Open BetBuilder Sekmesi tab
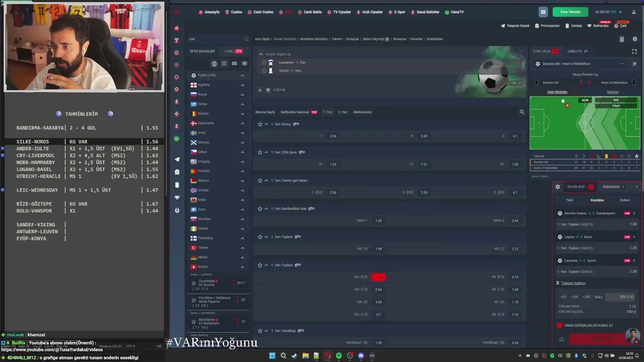Viewport: 644px width, 362px height. [x=298, y=112]
